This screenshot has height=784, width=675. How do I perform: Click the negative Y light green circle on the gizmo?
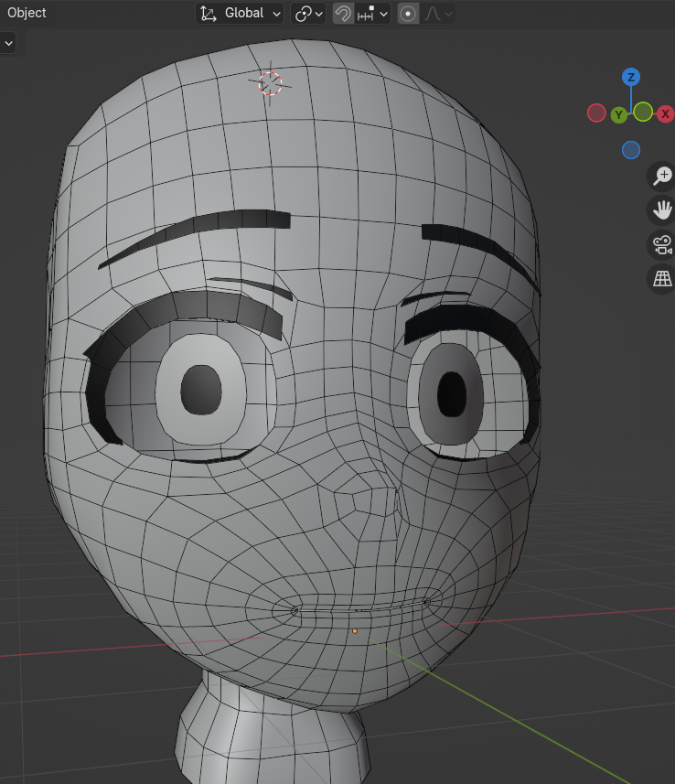[x=643, y=112]
